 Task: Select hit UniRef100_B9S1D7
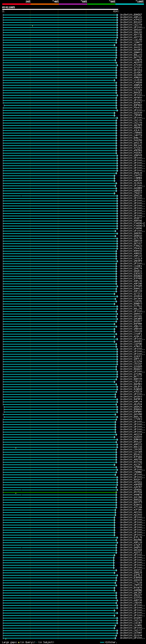131,22
